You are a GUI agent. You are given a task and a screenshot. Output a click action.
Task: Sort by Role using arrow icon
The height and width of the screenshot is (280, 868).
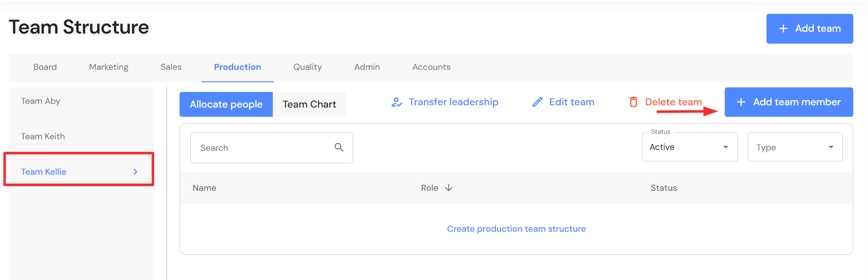pyautogui.click(x=449, y=188)
